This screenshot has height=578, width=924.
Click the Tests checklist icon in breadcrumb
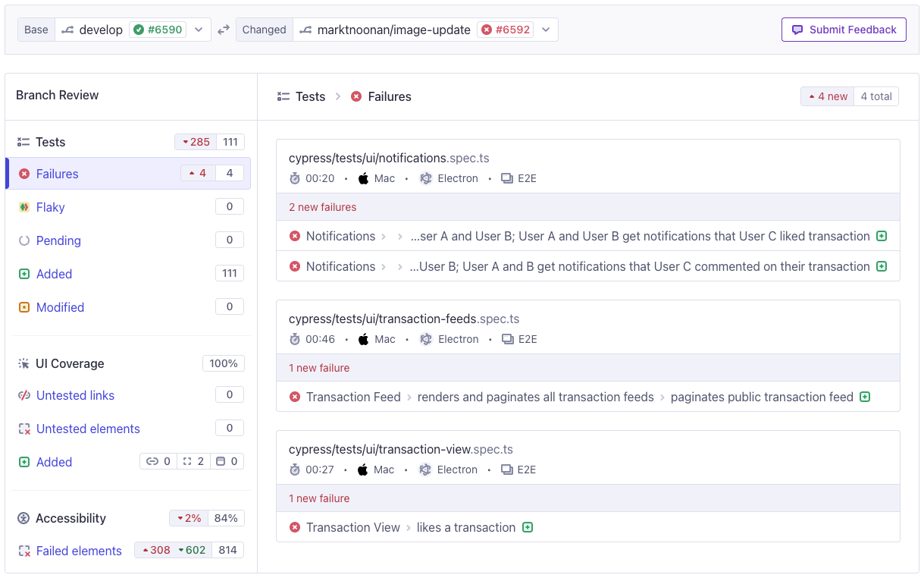point(283,96)
